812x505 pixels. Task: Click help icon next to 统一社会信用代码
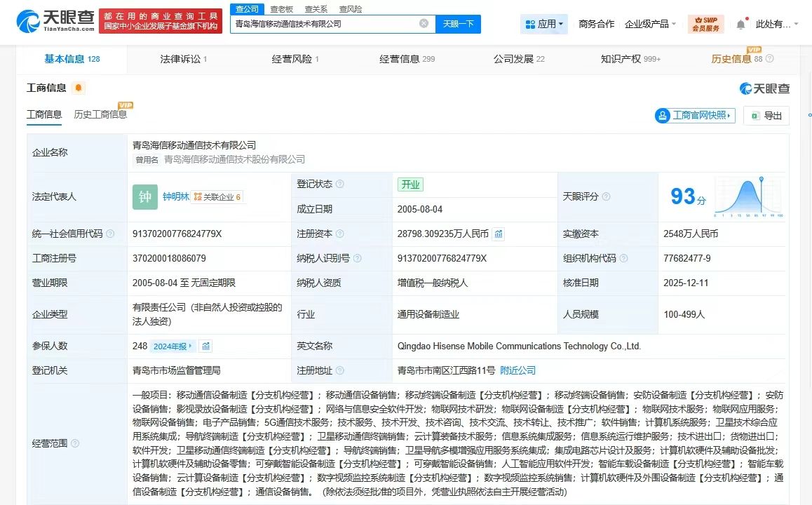[x=111, y=234]
